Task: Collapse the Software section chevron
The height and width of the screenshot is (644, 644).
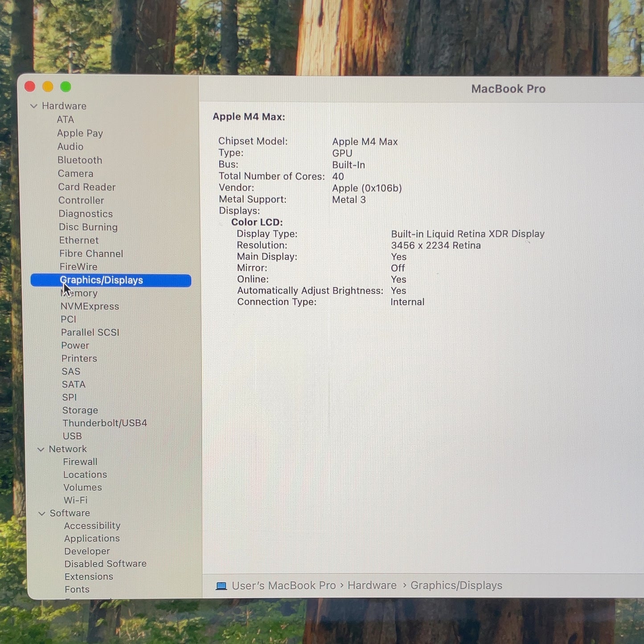Action: point(42,513)
